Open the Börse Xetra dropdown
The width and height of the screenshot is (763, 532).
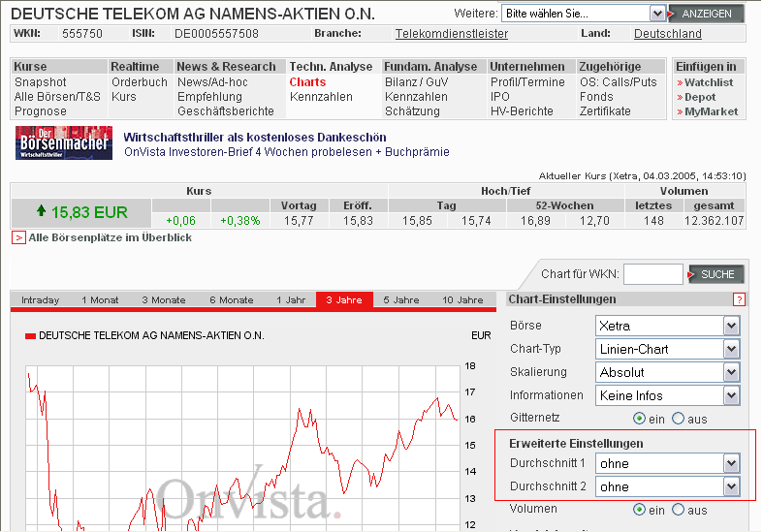coord(668,326)
